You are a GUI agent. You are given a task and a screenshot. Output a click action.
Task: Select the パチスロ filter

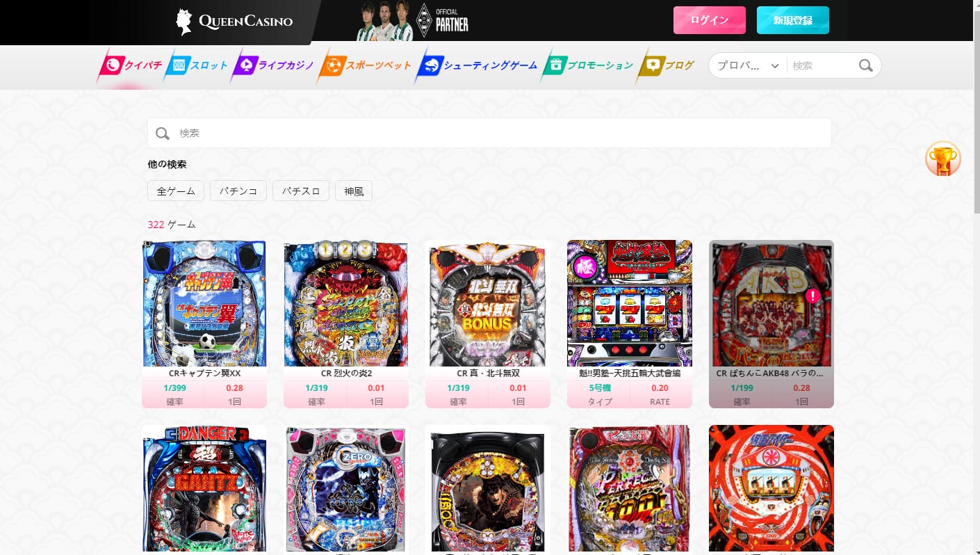300,191
